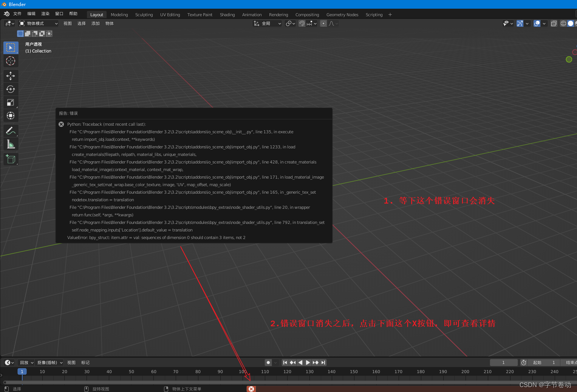
Task: Select the Add Cube tool
Action: [x=11, y=159]
